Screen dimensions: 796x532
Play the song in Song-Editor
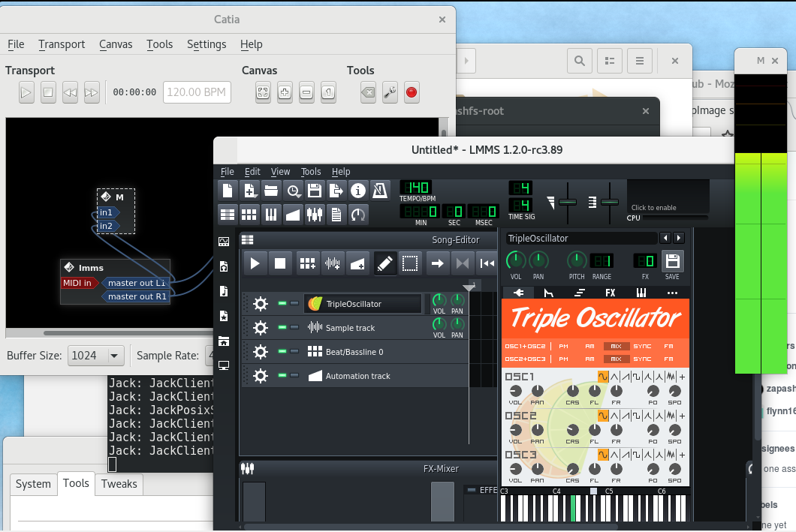[x=255, y=263]
